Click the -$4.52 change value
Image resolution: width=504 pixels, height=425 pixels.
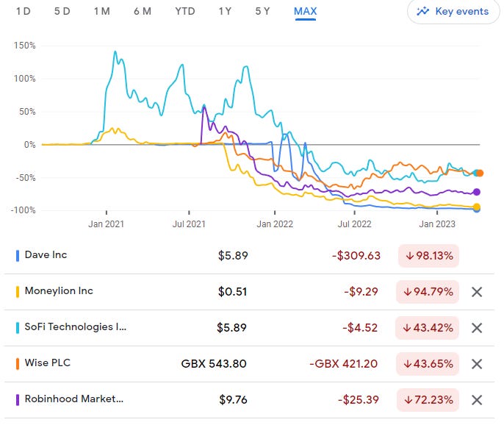coord(360,328)
